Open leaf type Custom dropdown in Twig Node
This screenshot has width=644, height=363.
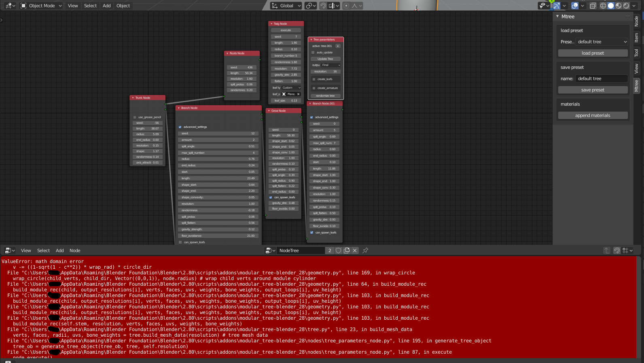click(291, 88)
